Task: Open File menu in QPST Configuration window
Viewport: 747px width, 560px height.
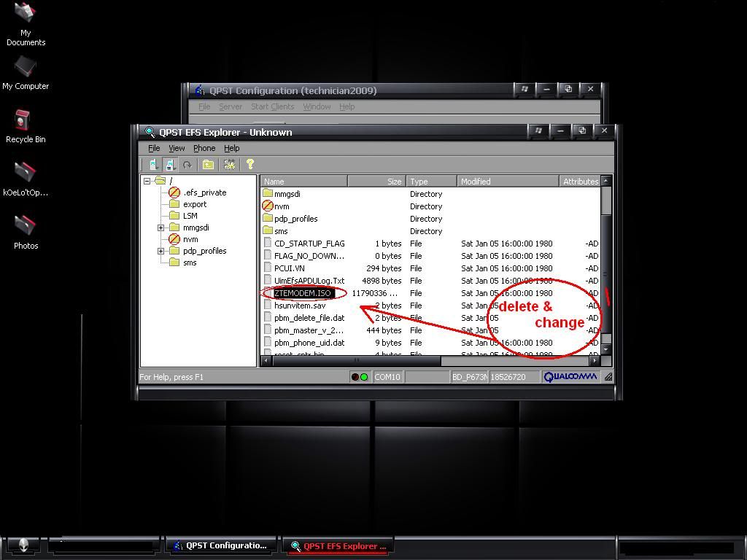Action: pyautogui.click(x=204, y=106)
